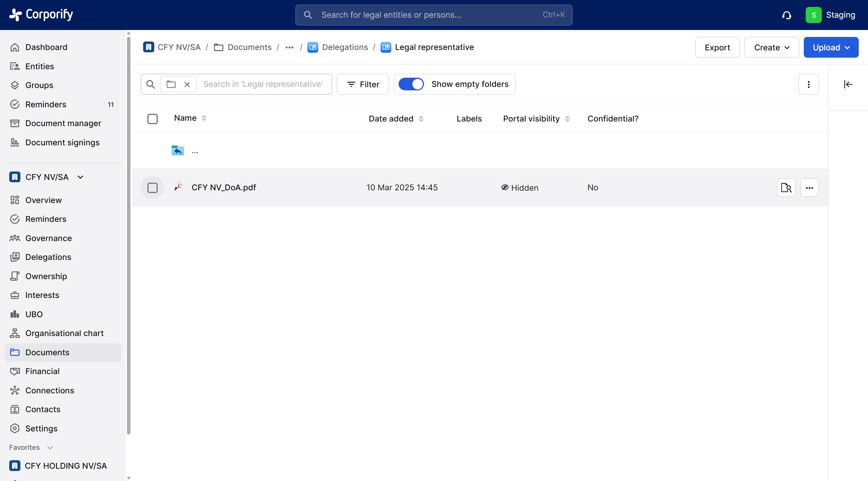This screenshot has height=481, width=868.
Task: Click the collapse side panel arrow icon
Action: (x=848, y=84)
